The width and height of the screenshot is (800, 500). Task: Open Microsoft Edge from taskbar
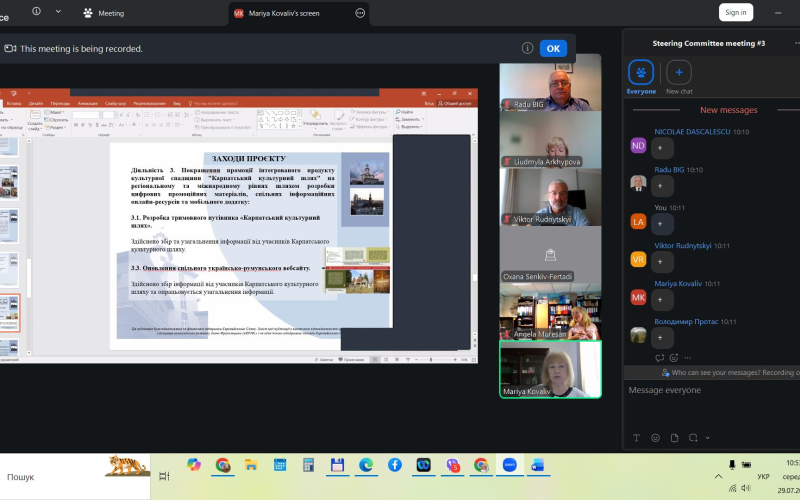click(366, 465)
